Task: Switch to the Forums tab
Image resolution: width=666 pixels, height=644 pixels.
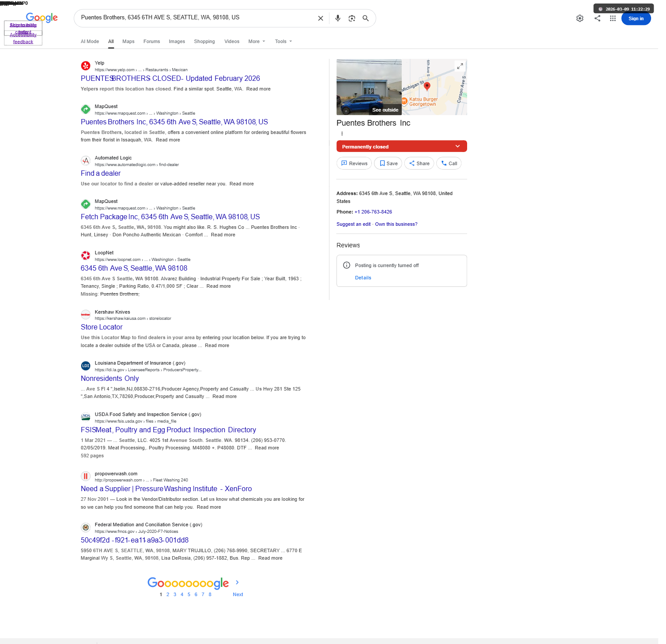Action: click(151, 41)
